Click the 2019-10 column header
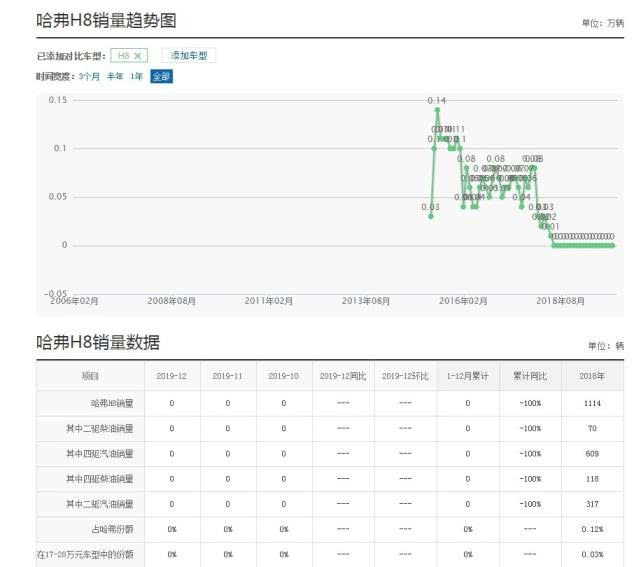Image resolution: width=641 pixels, height=567 pixels. (x=284, y=376)
